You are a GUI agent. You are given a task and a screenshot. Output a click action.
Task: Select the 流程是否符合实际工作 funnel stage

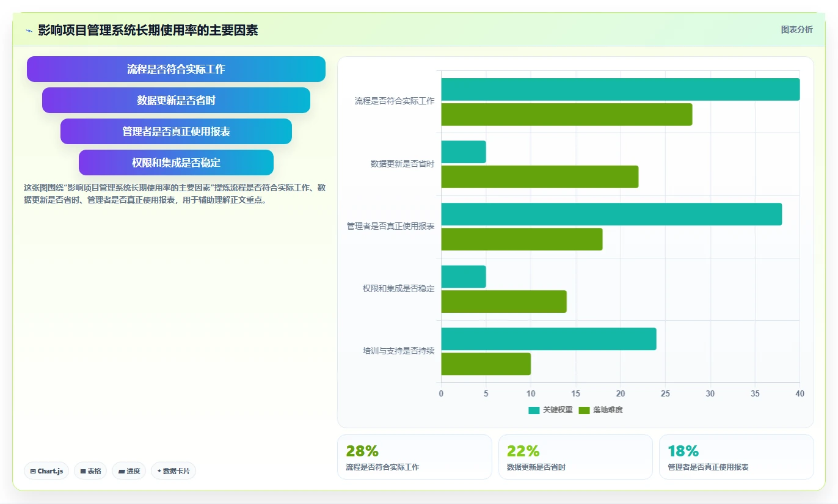click(176, 69)
